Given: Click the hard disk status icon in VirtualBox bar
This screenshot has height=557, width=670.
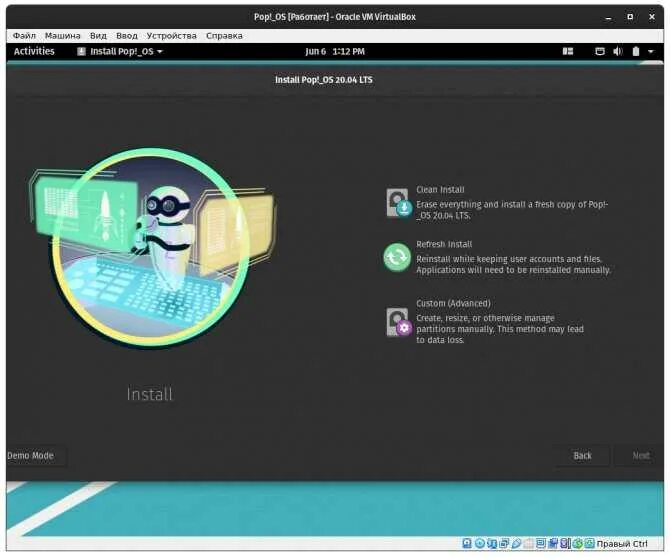Looking at the screenshot, I should [467, 543].
